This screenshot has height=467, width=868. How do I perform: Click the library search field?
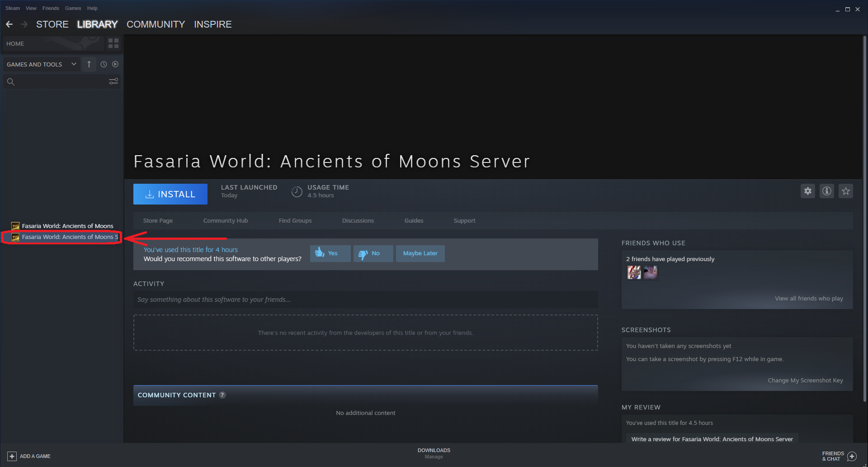62,82
